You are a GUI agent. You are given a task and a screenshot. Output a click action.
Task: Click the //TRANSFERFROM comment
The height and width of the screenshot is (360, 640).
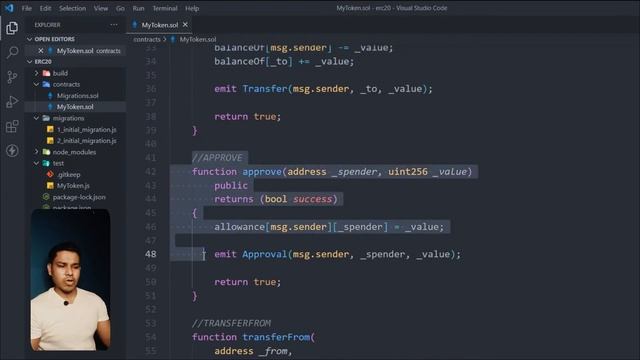pyautogui.click(x=231, y=323)
